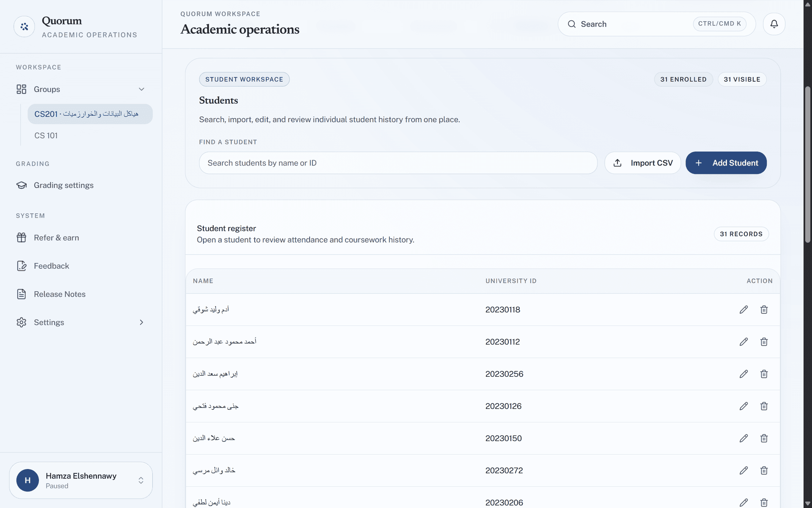Edit student with ID 20230150
This screenshot has width=812, height=508.
[743, 438]
